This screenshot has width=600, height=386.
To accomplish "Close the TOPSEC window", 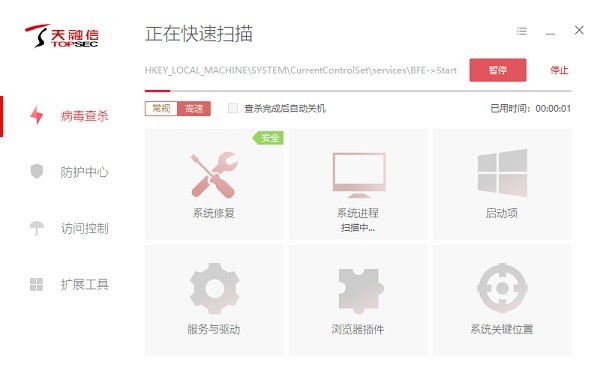I will [x=579, y=30].
